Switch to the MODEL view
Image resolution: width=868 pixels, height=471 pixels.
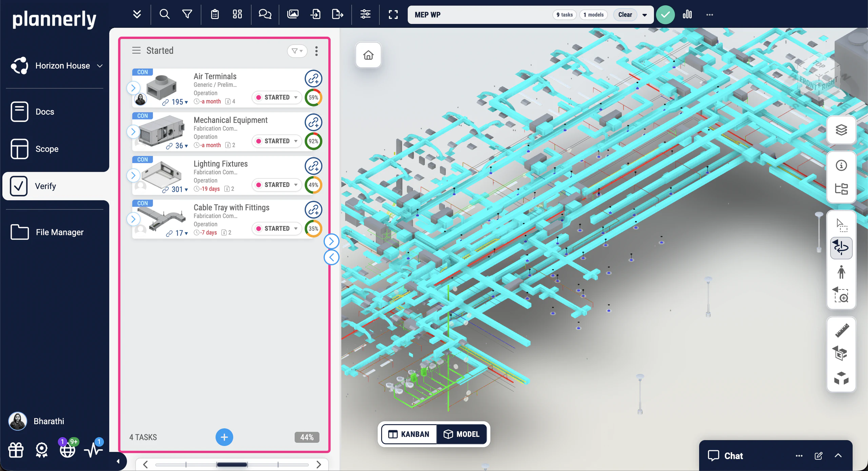(x=461, y=434)
